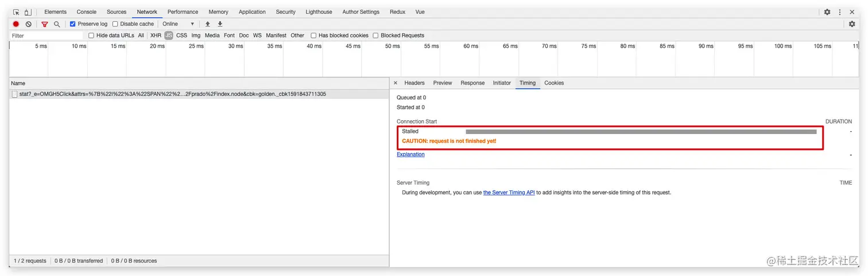This screenshot has width=868, height=276.
Task: Filter requests by Media
Action: click(x=212, y=36)
